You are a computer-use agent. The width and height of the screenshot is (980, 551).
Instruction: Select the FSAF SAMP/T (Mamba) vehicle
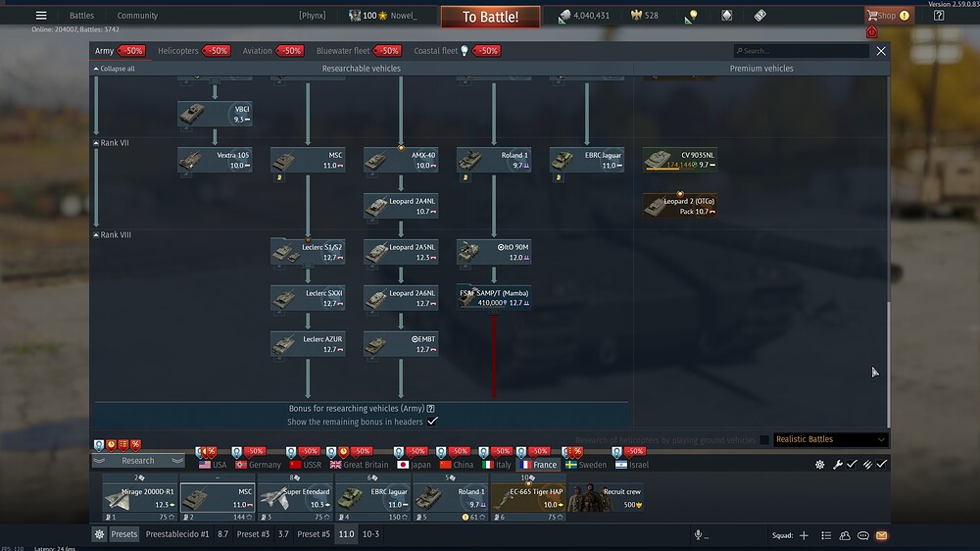click(x=494, y=298)
